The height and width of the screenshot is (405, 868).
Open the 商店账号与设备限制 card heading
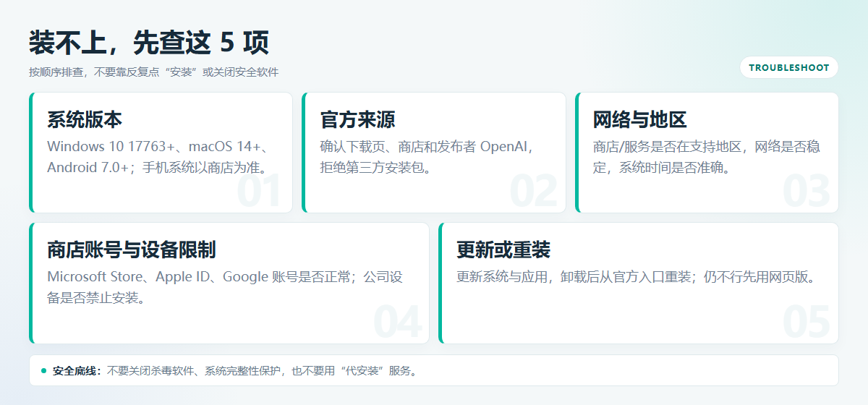[131, 250]
